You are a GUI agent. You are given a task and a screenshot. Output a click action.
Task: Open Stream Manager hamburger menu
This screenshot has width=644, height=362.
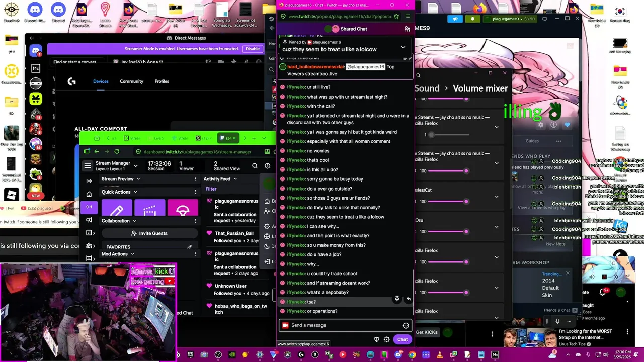pos(88,166)
